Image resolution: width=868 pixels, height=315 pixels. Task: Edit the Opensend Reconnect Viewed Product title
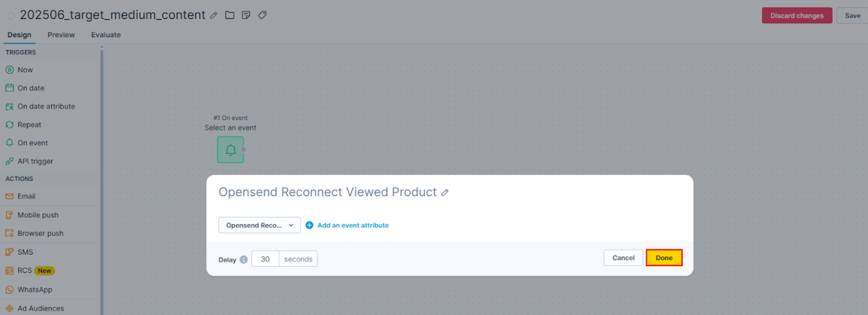(445, 193)
